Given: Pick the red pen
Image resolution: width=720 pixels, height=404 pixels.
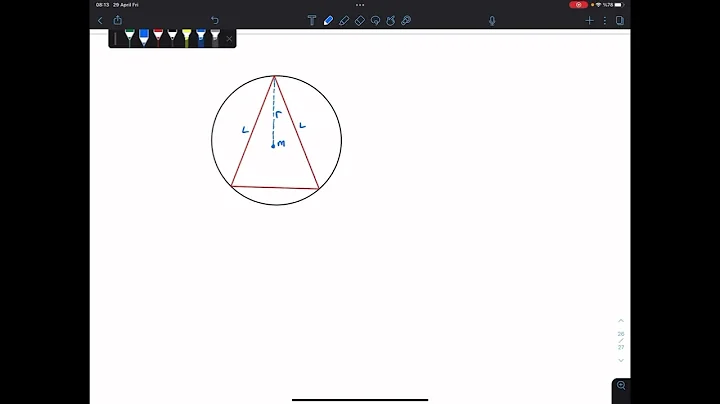Looking at the screenshot, I should [x=158, y=38].
